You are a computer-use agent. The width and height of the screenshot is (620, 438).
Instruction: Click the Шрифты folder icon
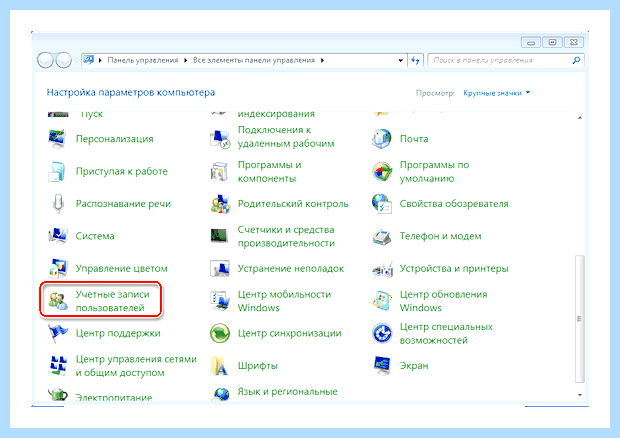[x=220, y=366]
